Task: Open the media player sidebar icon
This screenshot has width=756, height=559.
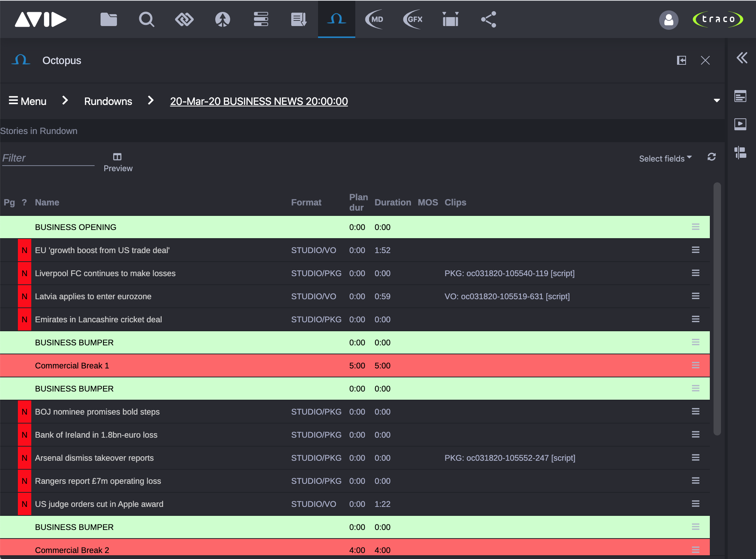Action: [x=740, y=124]
